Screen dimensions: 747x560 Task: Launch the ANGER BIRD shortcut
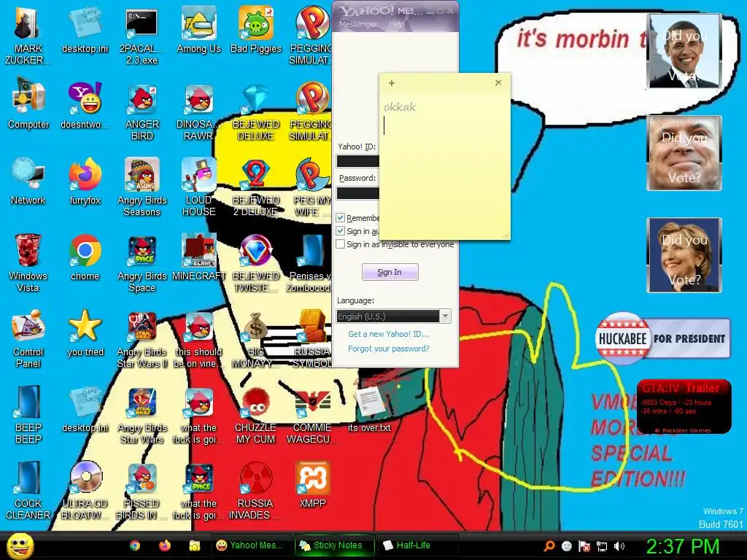pos(142,112)
